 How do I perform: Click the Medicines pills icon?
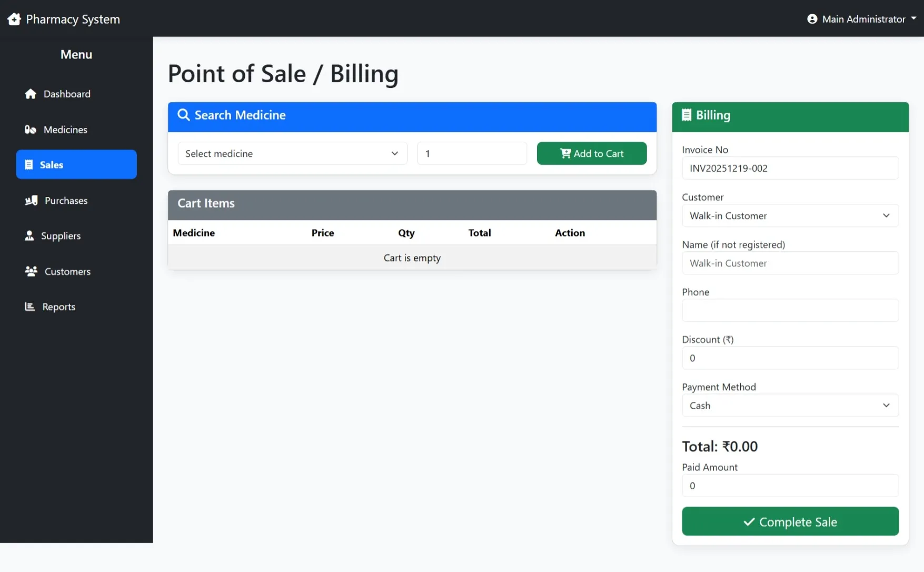tap(31, 130)
